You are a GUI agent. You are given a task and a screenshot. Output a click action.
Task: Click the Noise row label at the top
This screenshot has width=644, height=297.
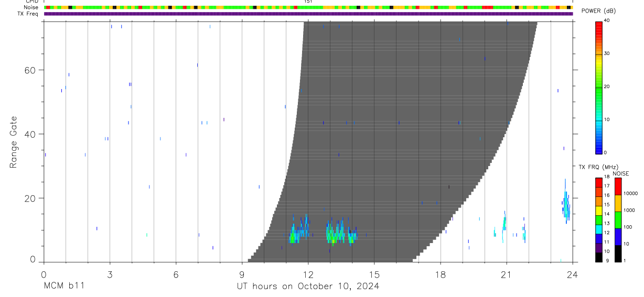pos(31,7)
